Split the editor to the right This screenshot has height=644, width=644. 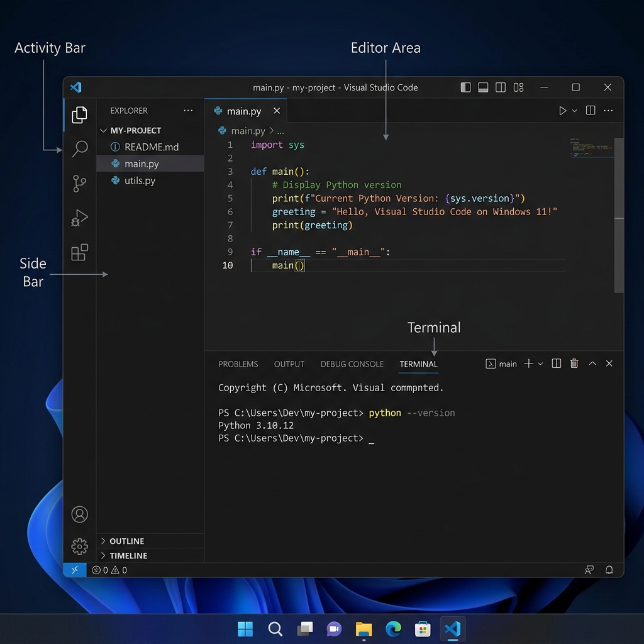tap(591, 110)
